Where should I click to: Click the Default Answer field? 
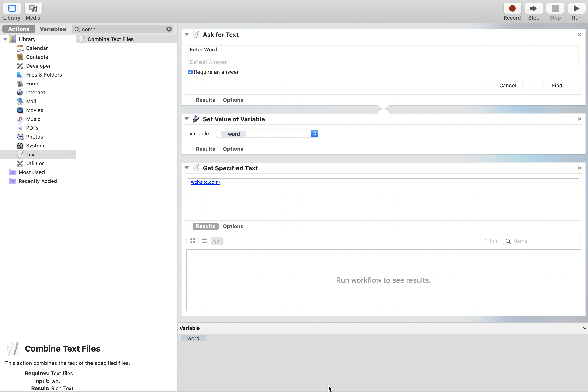[383, 62]
